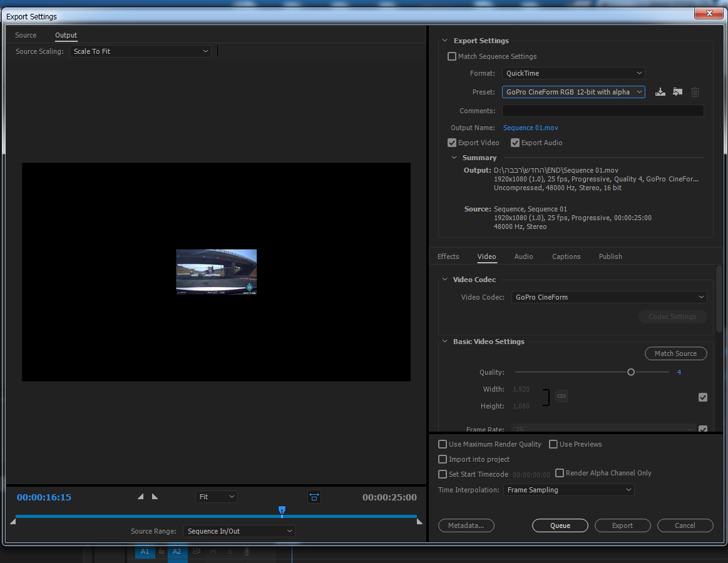The image size is (728, 563).
Task: Click the Sequence 01.mov output name link
Action: click(530, 128)
